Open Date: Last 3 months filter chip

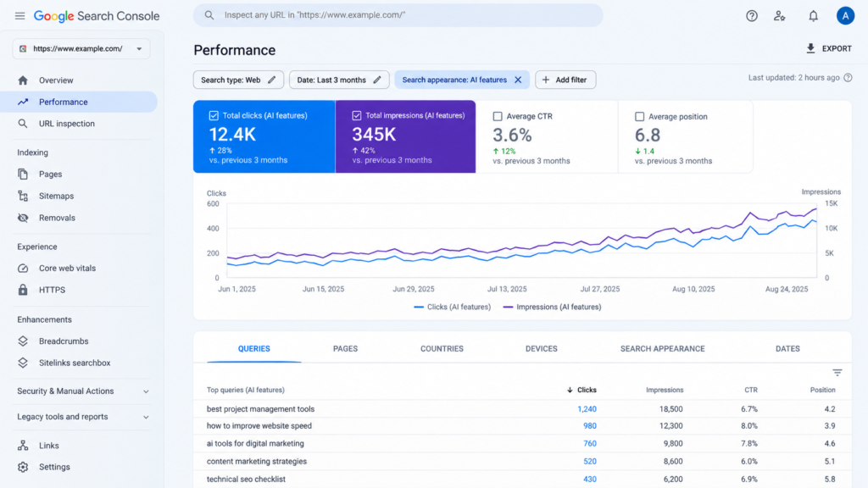pos(339,80)
